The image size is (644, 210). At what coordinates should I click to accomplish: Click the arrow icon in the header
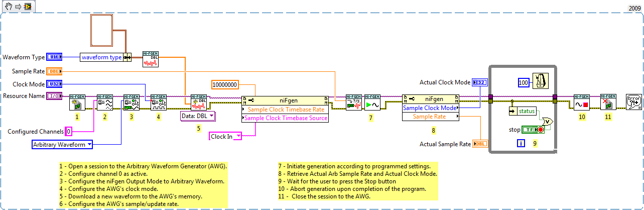pyautogui.click(x=18, y=7)
